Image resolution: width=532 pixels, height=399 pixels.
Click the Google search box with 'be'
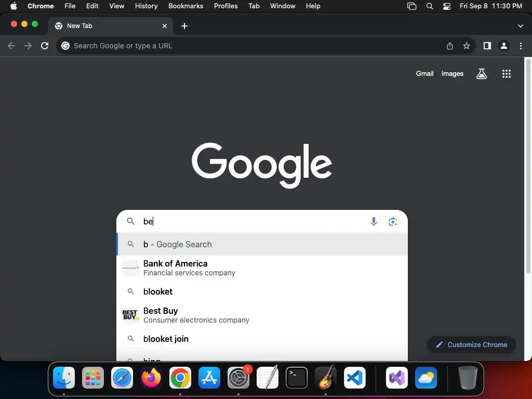[262, 221]
